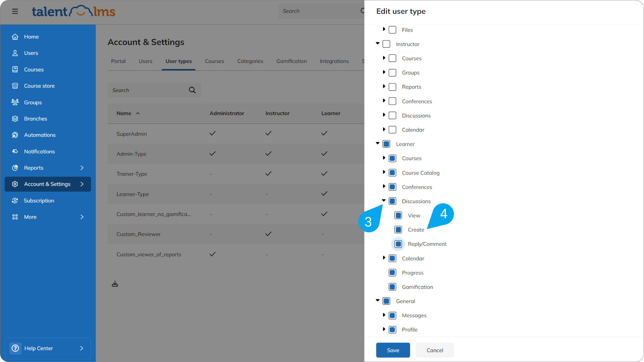Screen dimensions: 644x362
Task: Uncheck the Learner Discussions Create checkbox
Action: 398,230
